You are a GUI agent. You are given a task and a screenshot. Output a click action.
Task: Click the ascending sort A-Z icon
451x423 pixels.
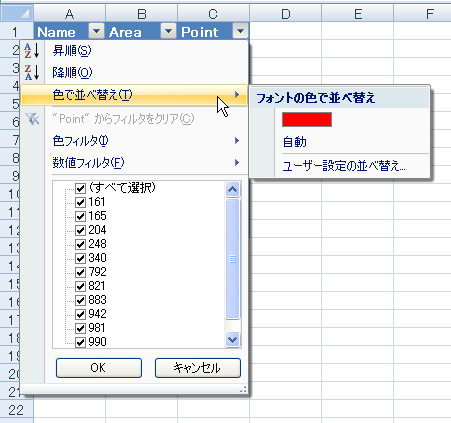[x=32, y=51]
